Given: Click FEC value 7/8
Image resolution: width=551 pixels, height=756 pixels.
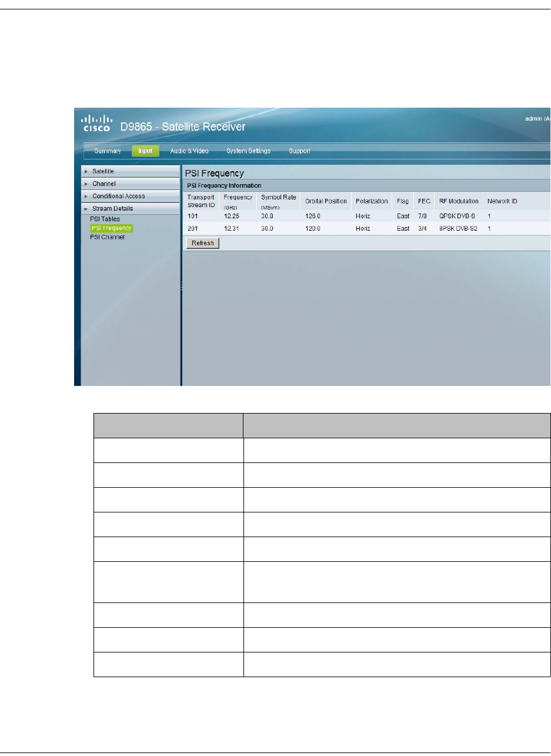Looking at the screenshot, I should (422, 217).
